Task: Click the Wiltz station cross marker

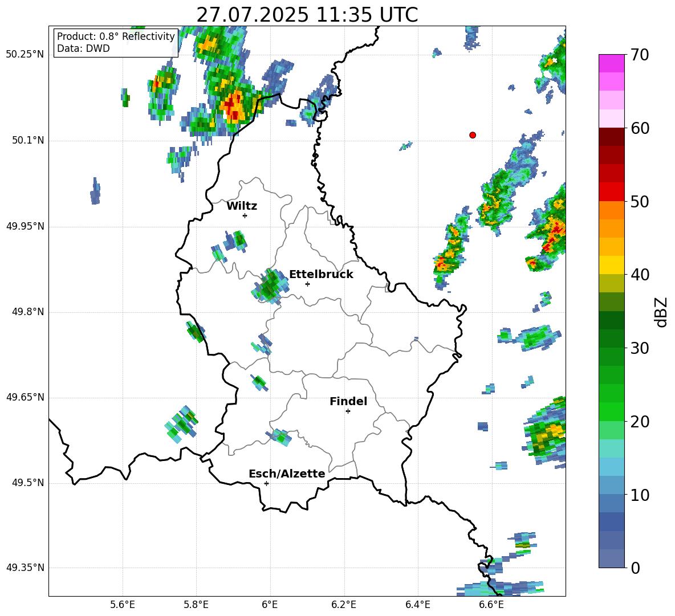Action: 245,215
